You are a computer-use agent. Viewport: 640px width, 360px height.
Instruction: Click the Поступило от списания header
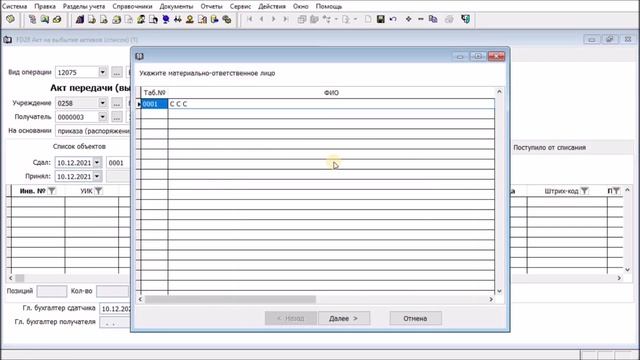pyautogui.click(x=549, y=148)
